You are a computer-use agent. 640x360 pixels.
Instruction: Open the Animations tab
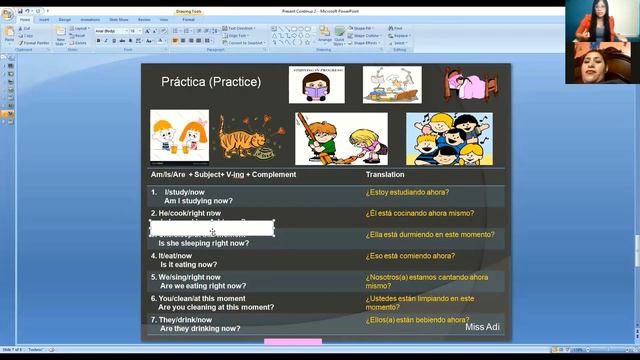pyautogui.click(x=90, y=20)
